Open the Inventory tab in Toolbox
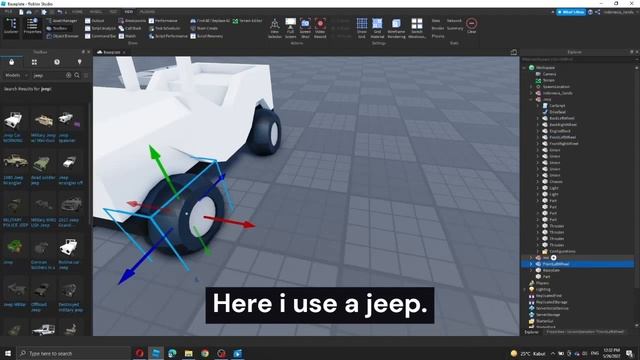 34,62
